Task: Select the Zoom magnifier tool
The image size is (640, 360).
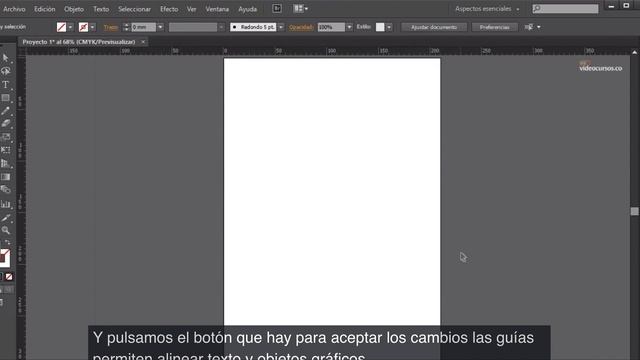Action: pyautogui.click(x=6, y=231)
